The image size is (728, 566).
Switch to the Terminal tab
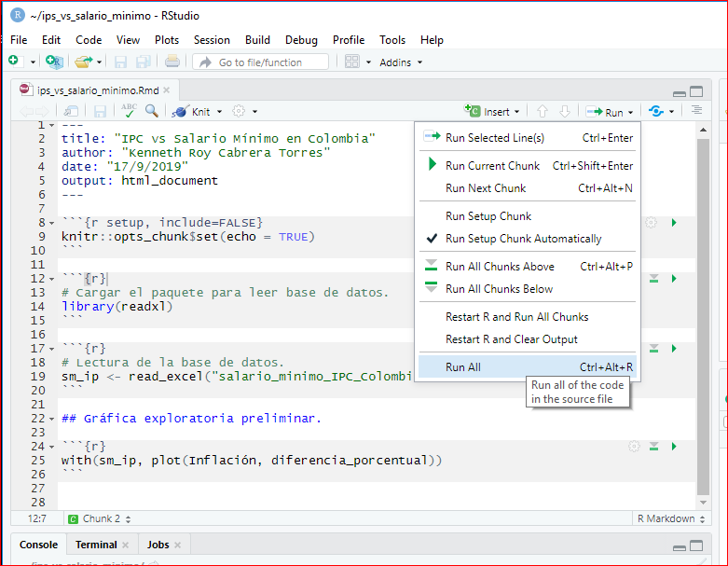coord(96,545)
